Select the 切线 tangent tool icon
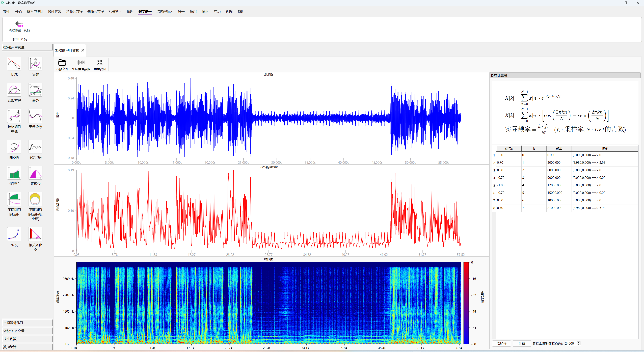644x352 pixels. tap(14, 64)
